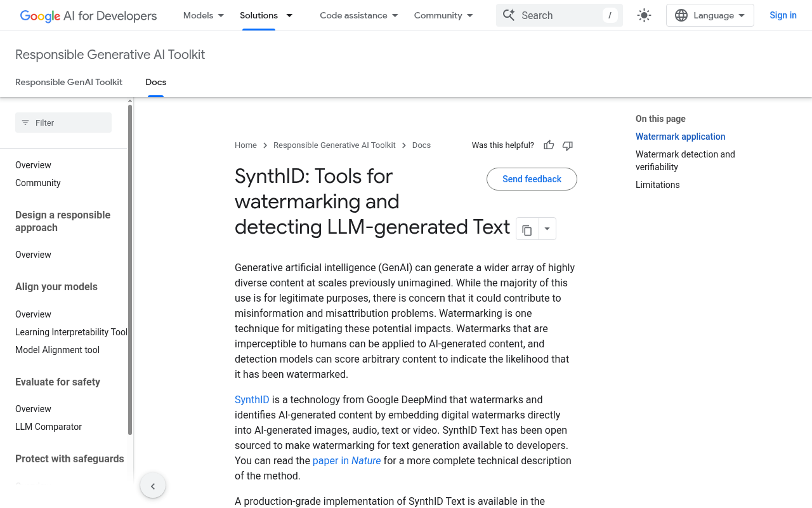Open the Code assistance dropdown menu
The image size is (812, 508).
click(x=359, y=15)
